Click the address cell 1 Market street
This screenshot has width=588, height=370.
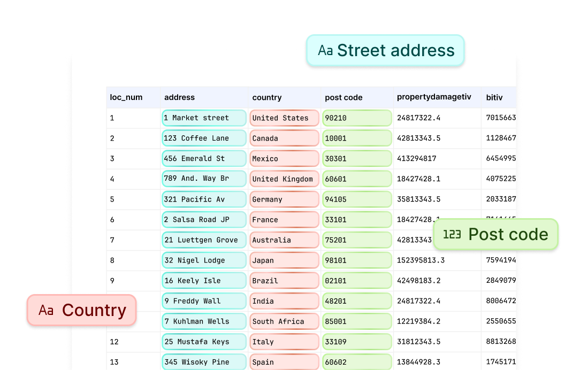(x=204, y=118)
